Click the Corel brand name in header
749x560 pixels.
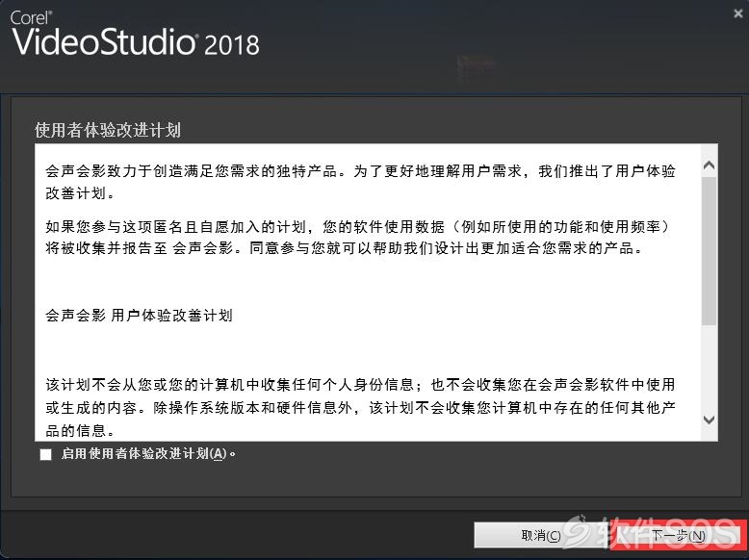coord(31,17)
